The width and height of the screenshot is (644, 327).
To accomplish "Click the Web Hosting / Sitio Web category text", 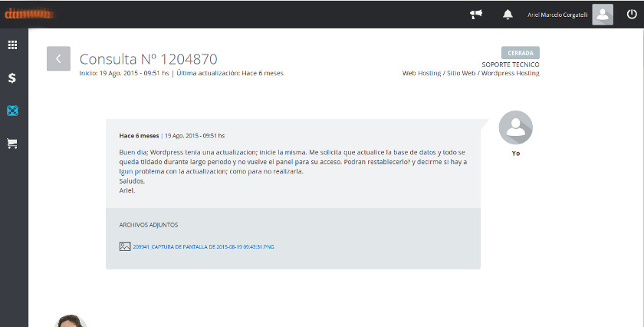I will click(x=471, y=74).
